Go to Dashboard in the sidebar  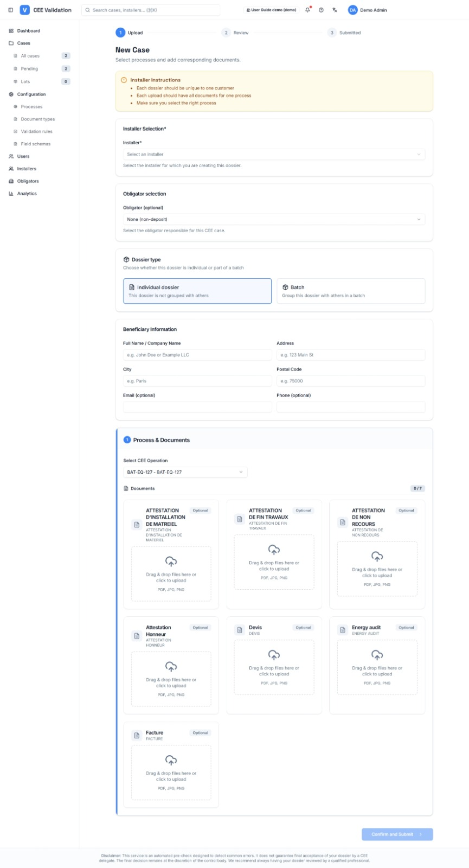(29, 31)
